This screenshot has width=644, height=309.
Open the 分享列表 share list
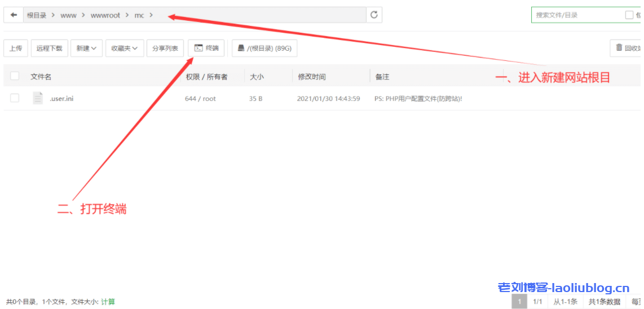pos(165,48)
